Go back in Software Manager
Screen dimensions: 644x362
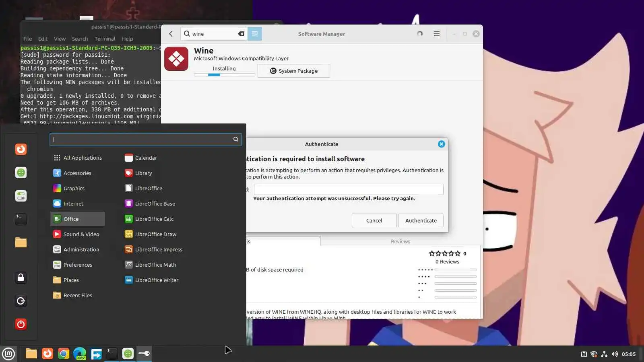tap(171, 34)
